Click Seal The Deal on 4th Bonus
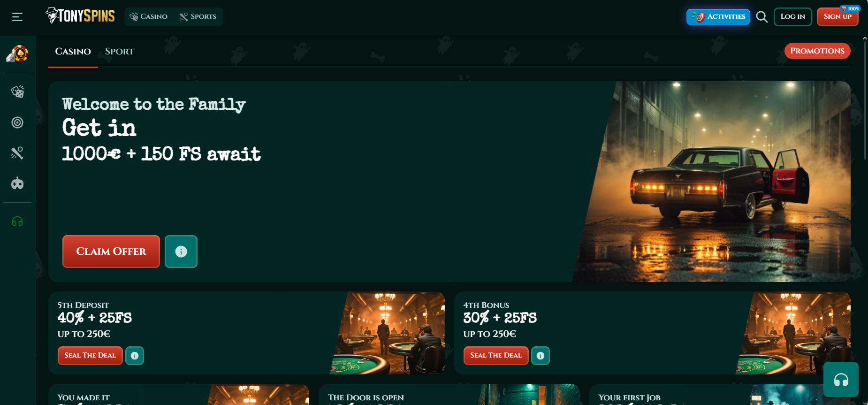Screen dimensions: 868x405 tap(496, 356)
